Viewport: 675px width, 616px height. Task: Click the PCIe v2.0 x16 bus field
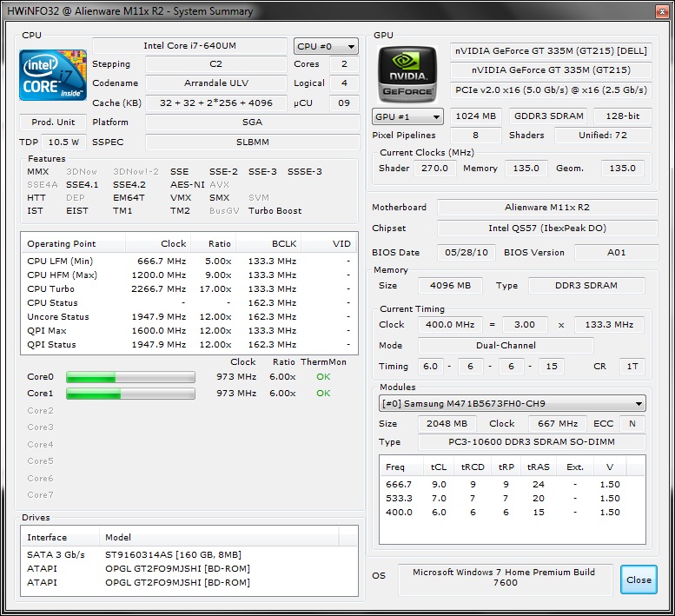pyautogui.click(x=551, y=90)
